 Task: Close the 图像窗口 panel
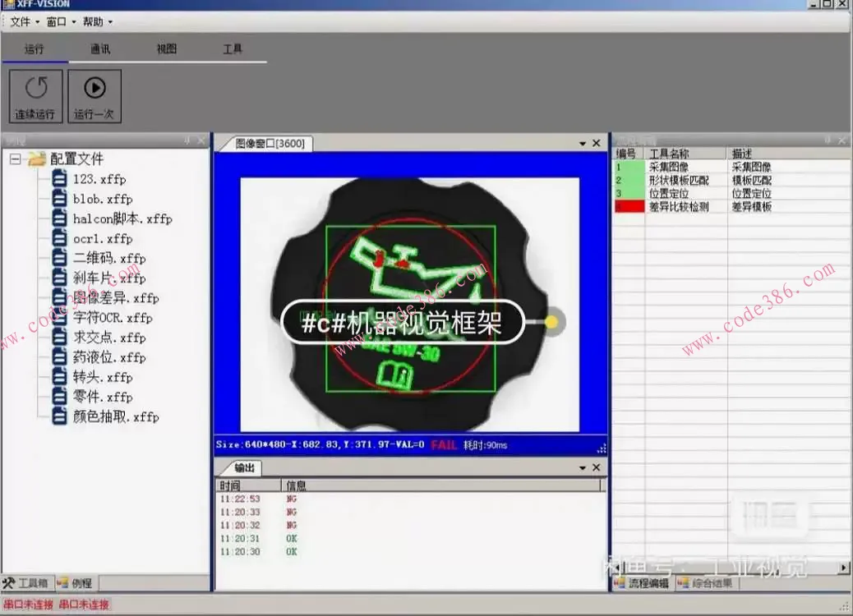tap(597, 143)
